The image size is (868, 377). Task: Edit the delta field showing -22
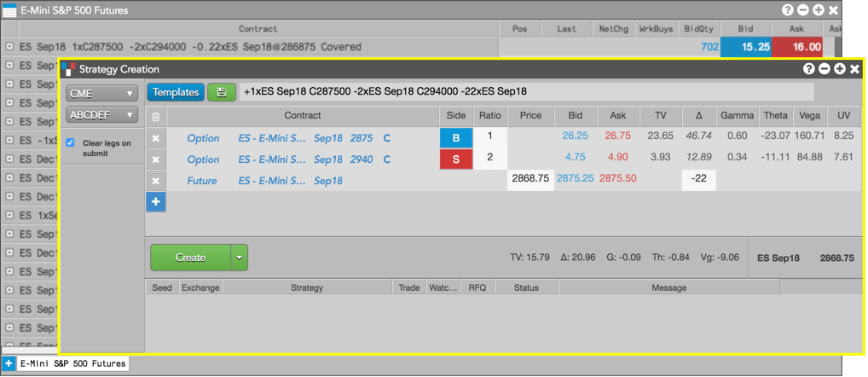698,179
